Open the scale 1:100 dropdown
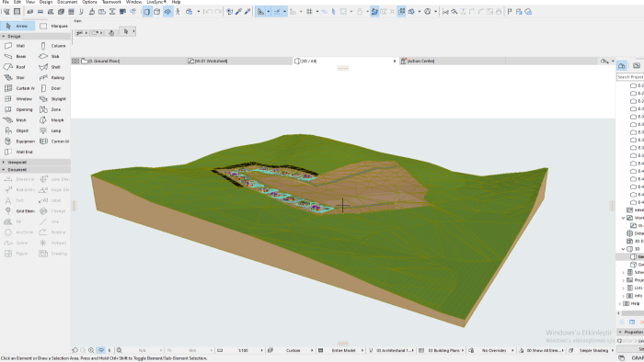This screenshot has width=644, height=362. click(x=244, y=351)
